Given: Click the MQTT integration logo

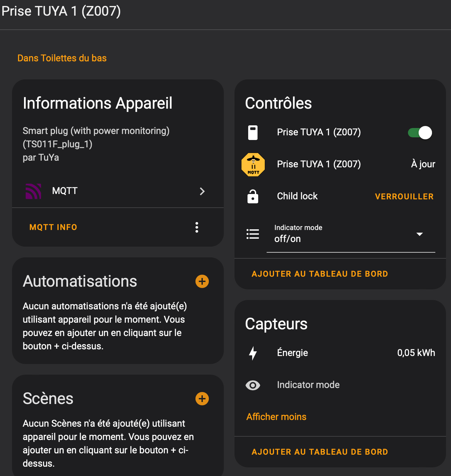Looking at the screenshot, I should pyautogui.click(x=33, y=191).
